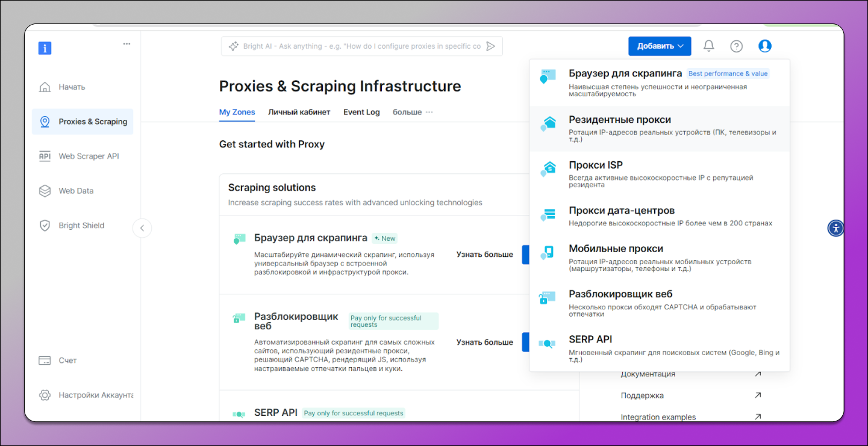The width and height of the screenshot is (868, 446).
Task: Click the SERP API card title in Scraping solutions
Action: (276, 413)
